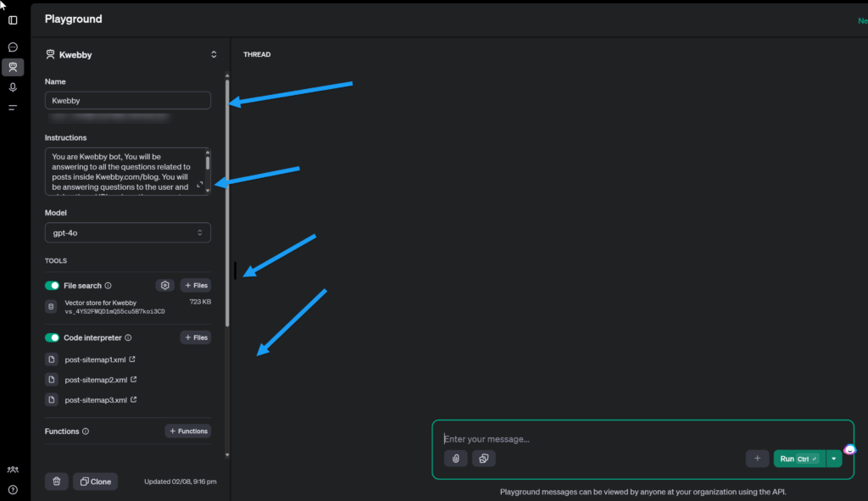Expand the Instructions editor with the expand icon
Viewport: 868px width, 501px height.
[x=200, y=184]
